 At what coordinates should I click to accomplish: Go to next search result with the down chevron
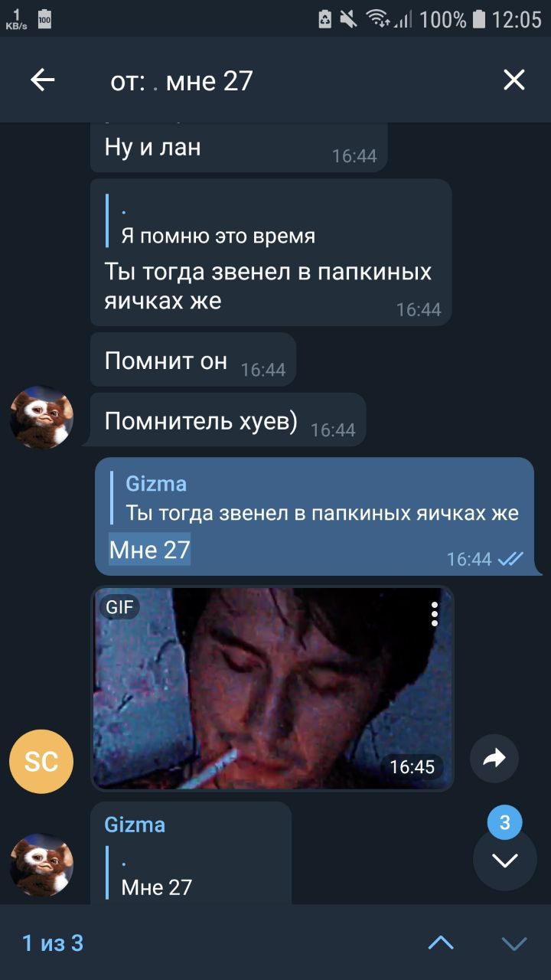[x=514, y=942]
